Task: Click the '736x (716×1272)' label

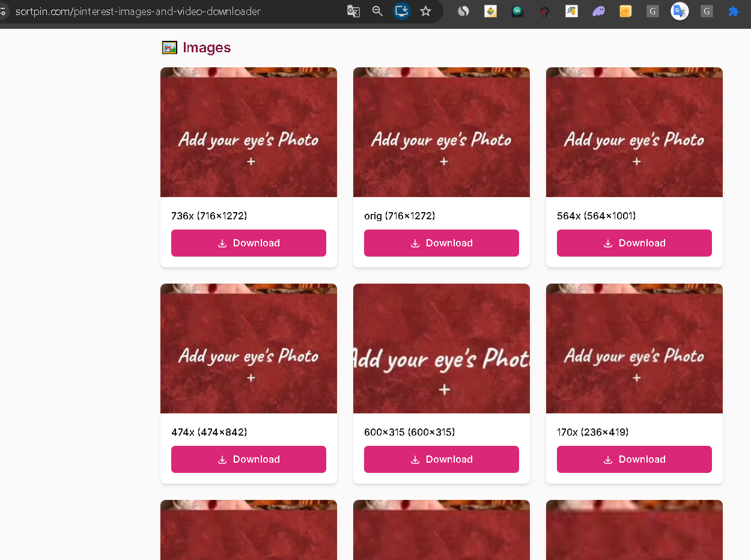Action: pyautogui.click(x=209, y=216)
